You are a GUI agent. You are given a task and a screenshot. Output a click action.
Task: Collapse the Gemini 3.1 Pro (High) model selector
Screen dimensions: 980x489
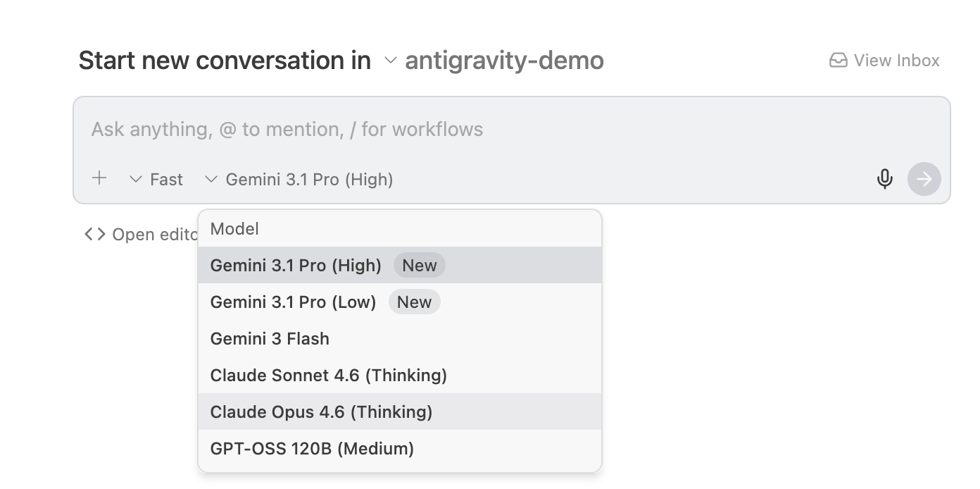pos(299,180)
